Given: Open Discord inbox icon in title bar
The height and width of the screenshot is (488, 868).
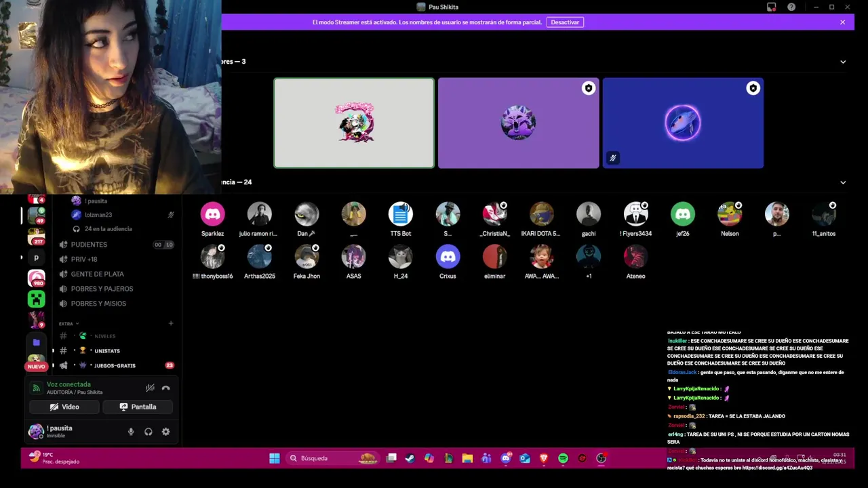Looking at the screenshot, I should tap(772, 7).
